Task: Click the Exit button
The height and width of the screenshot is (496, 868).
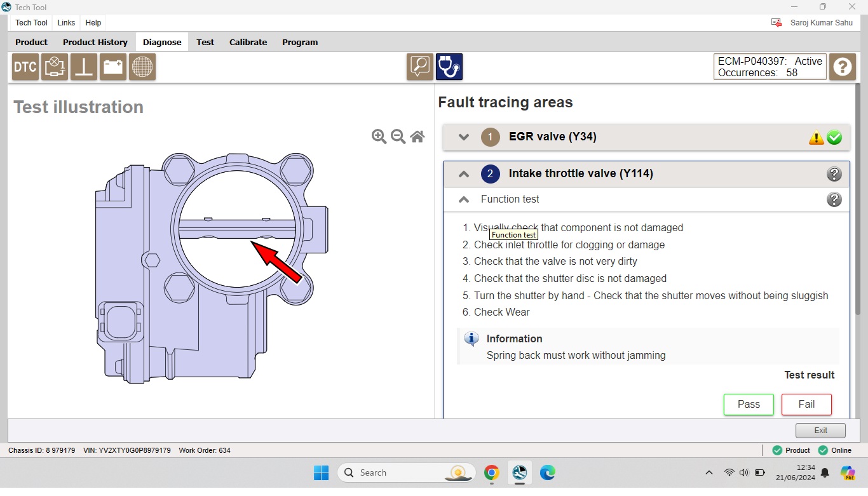Action: 820,431
